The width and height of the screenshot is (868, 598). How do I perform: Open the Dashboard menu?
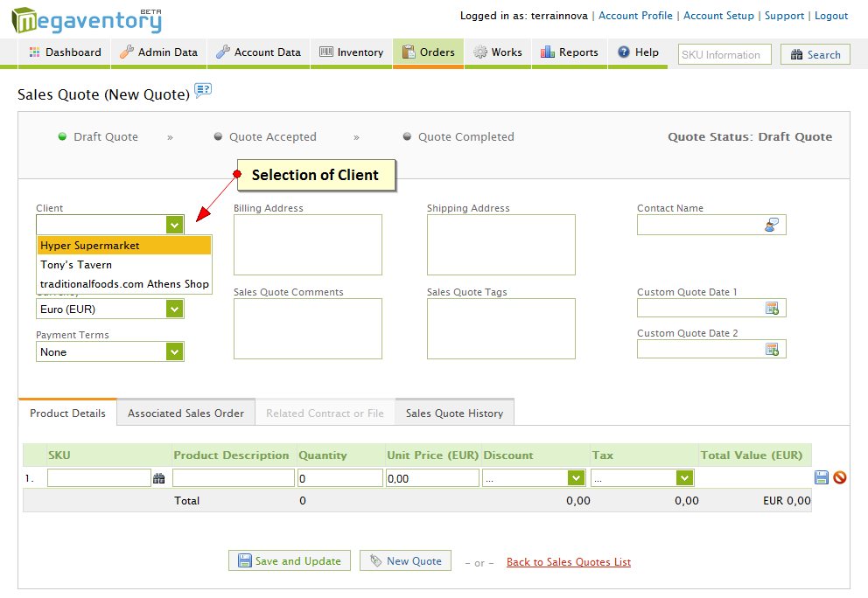tap(65, 52)
